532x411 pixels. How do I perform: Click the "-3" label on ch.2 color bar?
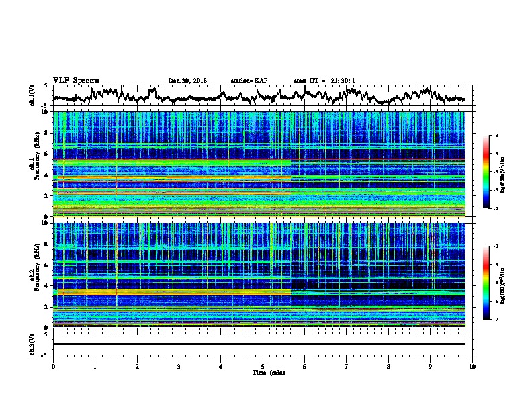(x=496, y=246)
